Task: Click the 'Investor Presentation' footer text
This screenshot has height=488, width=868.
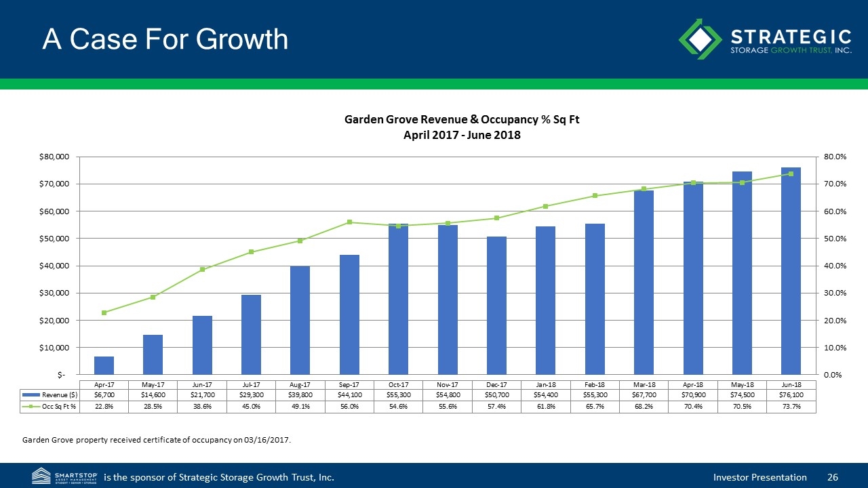Action: [x=760, y=477]
